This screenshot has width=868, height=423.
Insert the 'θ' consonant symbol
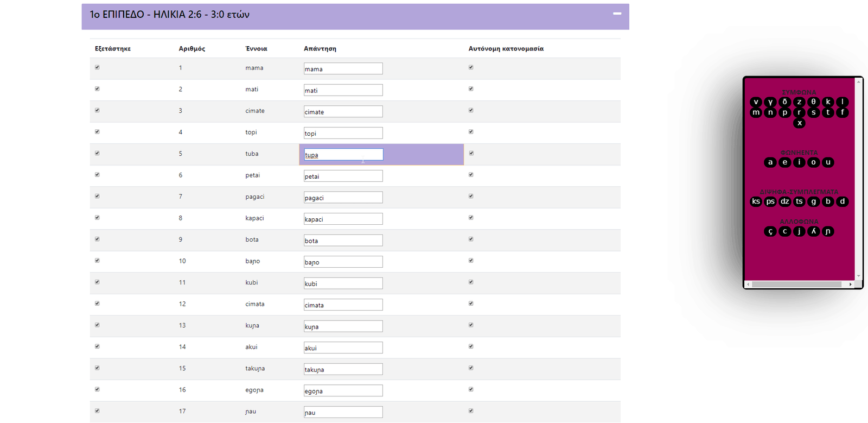click(813, 102)
